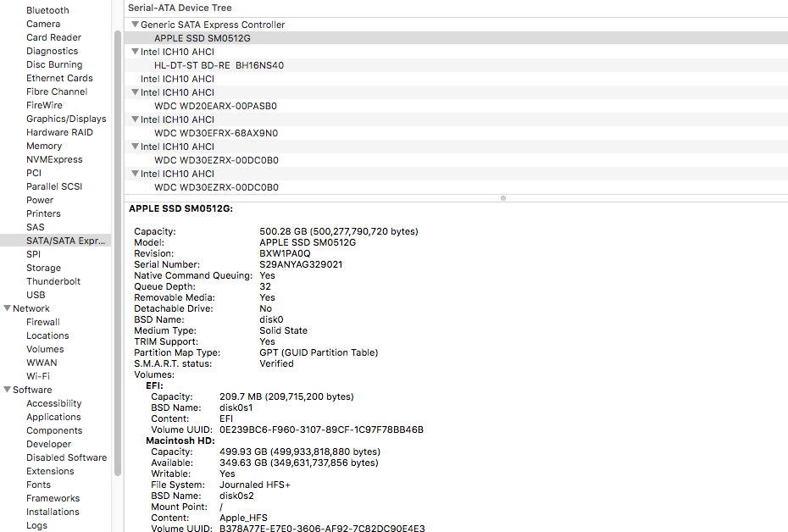The width and height of the screenshot is (788, 532).
Task: Click the capacity value 500.28 GB
Action: pos(339,231)
